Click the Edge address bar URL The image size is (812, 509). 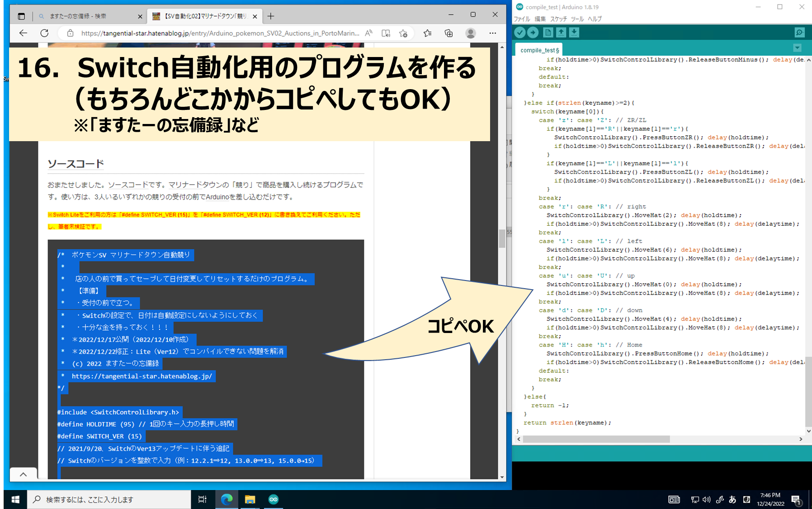[220, 33]
